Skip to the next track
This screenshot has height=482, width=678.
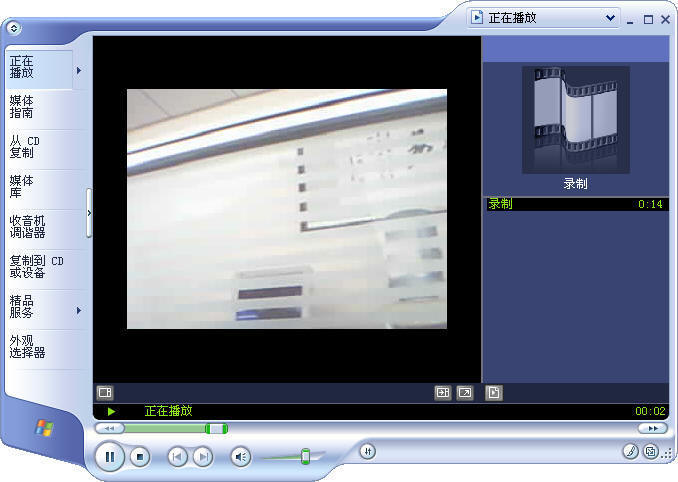(202, 457)
